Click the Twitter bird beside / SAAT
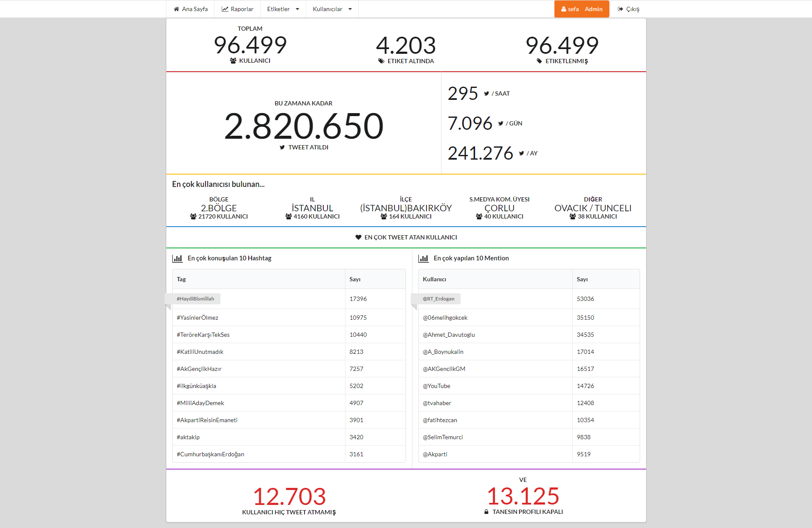Screen dimensions: 812x528 point(487,93)
